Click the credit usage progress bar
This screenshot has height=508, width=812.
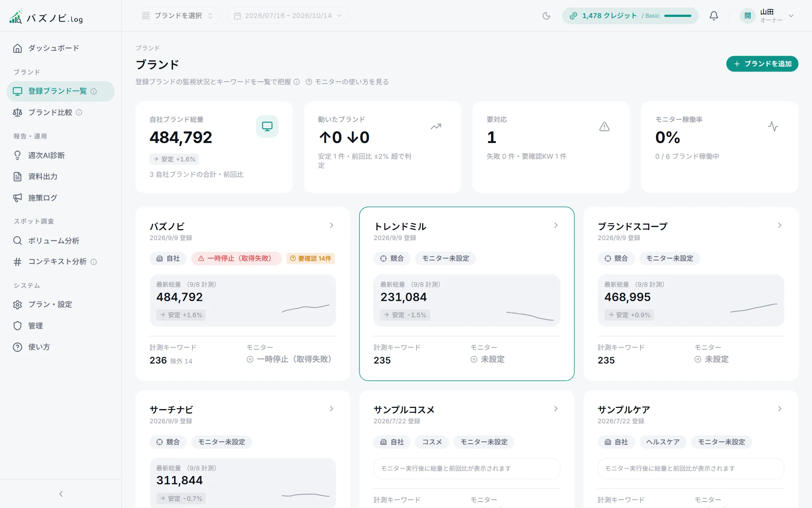point(677,16)
